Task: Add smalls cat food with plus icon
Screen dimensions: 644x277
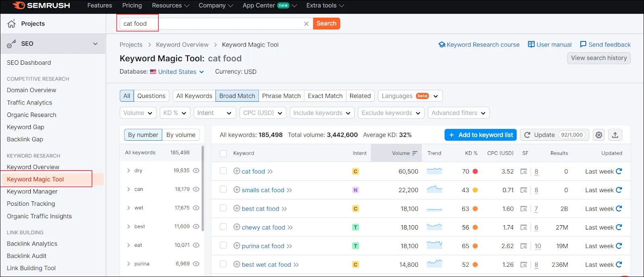Action: (237, 190)
